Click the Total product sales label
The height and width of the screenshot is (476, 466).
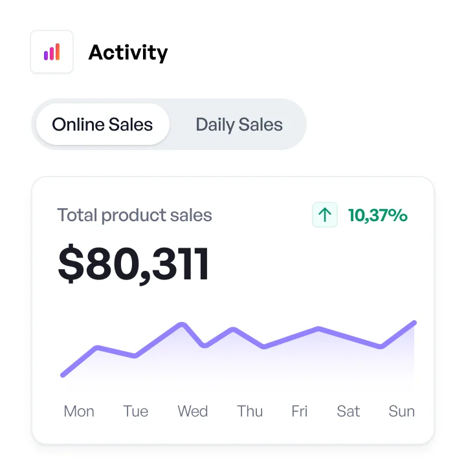(135, 215)
